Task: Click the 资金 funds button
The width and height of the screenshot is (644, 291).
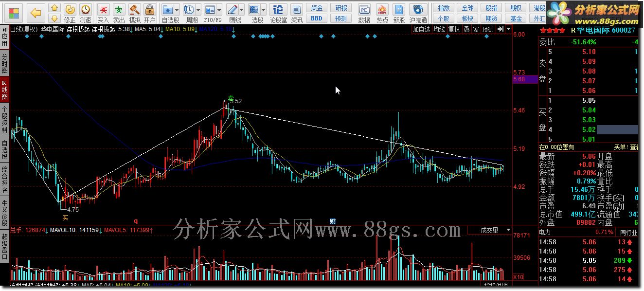Action: (x=317, y=8)
